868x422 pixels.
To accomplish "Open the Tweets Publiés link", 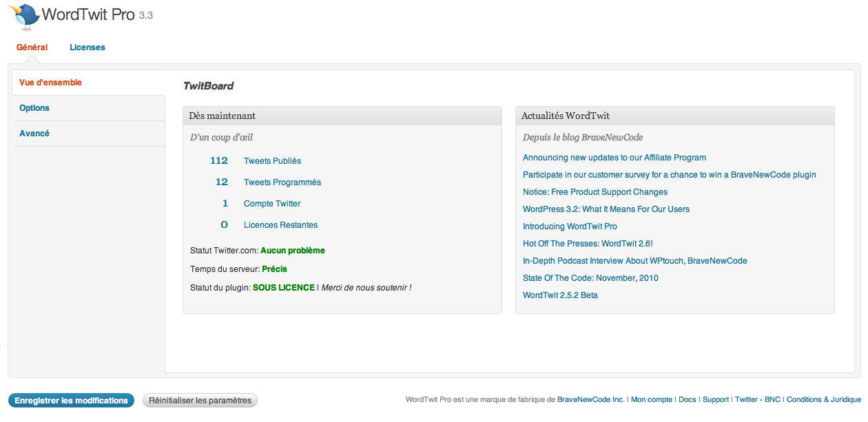I will click(272, 161).
